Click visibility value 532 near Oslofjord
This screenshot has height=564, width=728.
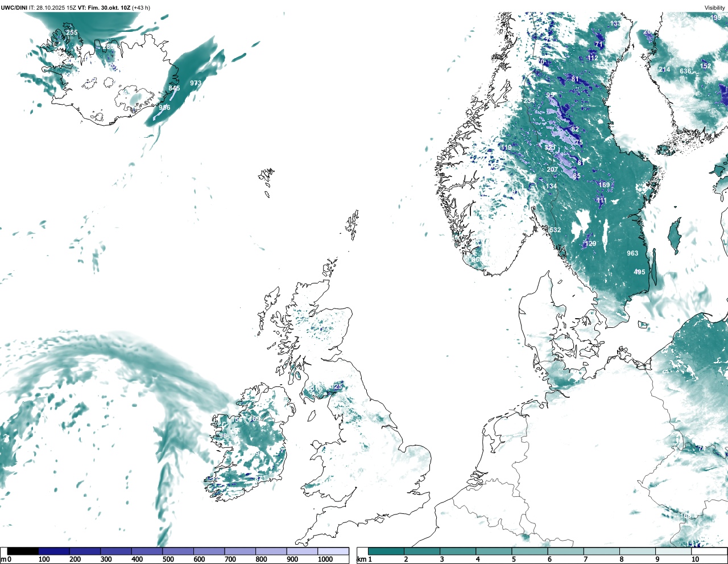coord(555,230)
